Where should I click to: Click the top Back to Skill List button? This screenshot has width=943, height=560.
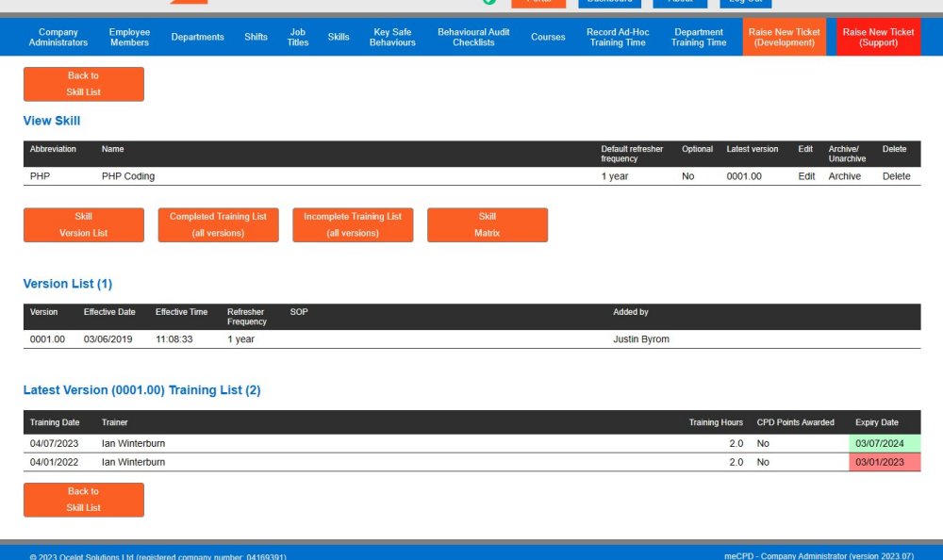pos(84,84)
